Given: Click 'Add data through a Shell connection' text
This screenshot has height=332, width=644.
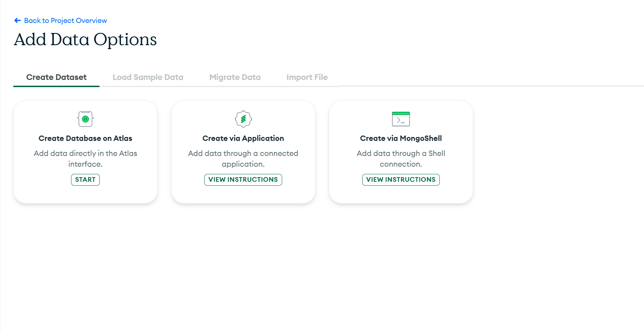Looking at the screenshot, I should (401, 158).
